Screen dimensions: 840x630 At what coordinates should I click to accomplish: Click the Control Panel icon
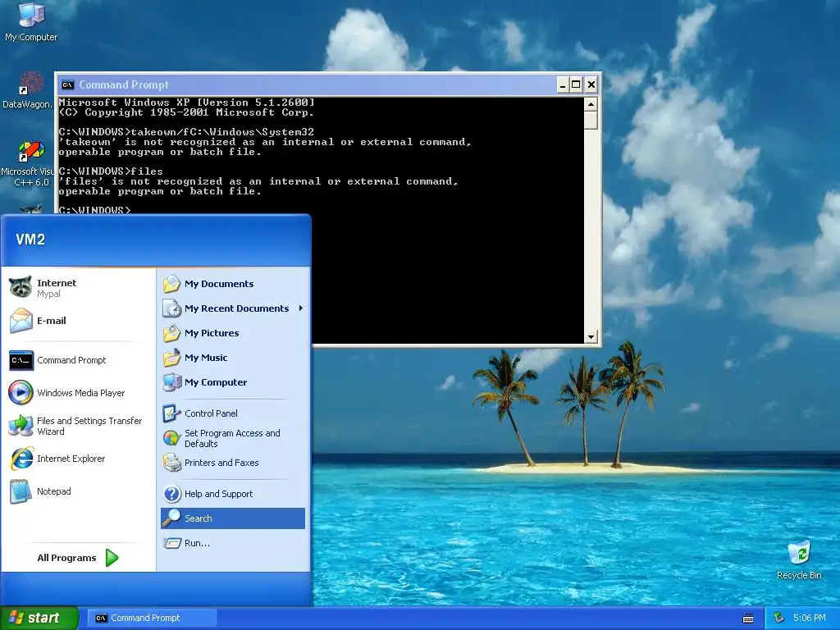171,413
